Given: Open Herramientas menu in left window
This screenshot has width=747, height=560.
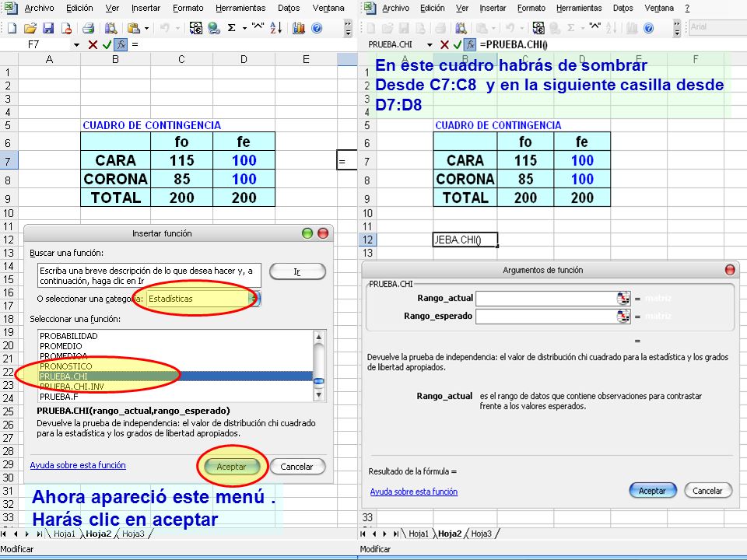Looking at the screenshot, I should tap(240, 8).
